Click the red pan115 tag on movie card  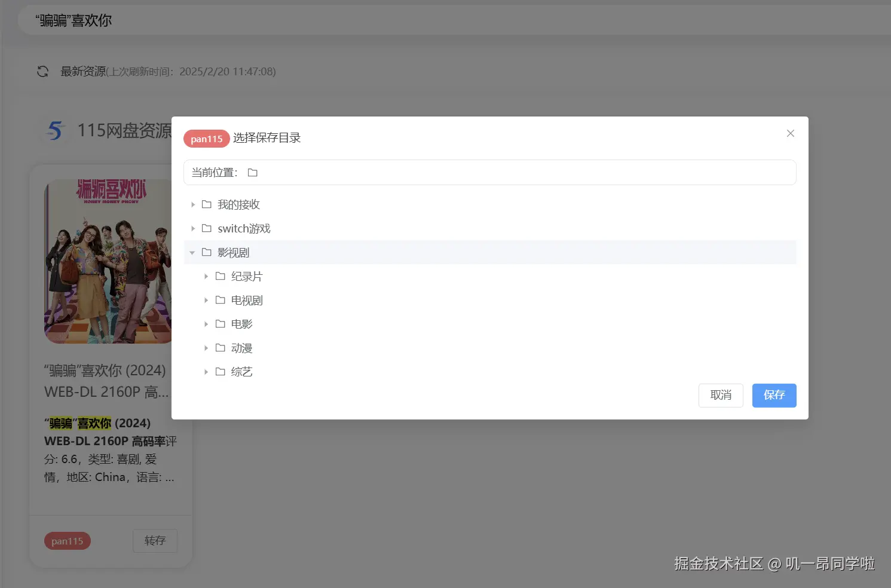point(67,541)
